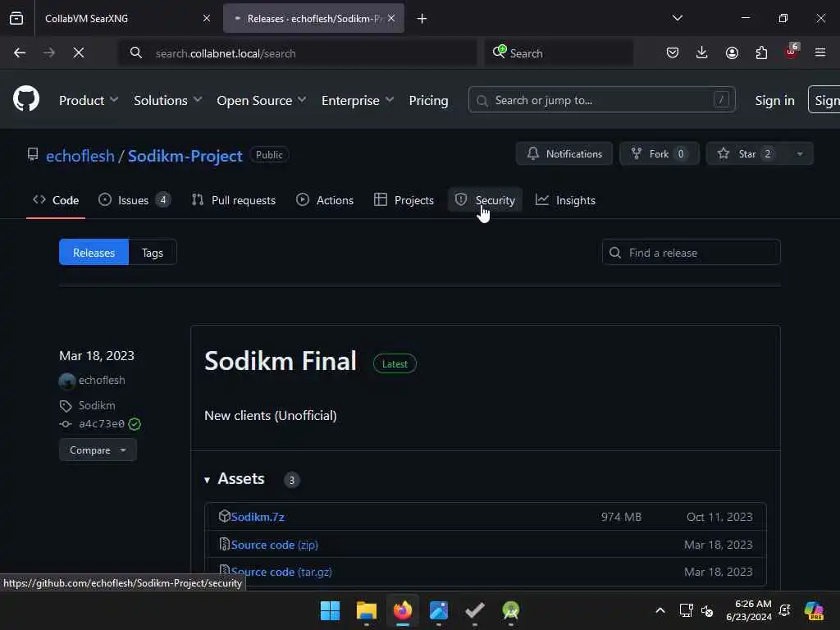Open the Compare dropdown
This screenshot has width=840, height=630.
98,450
